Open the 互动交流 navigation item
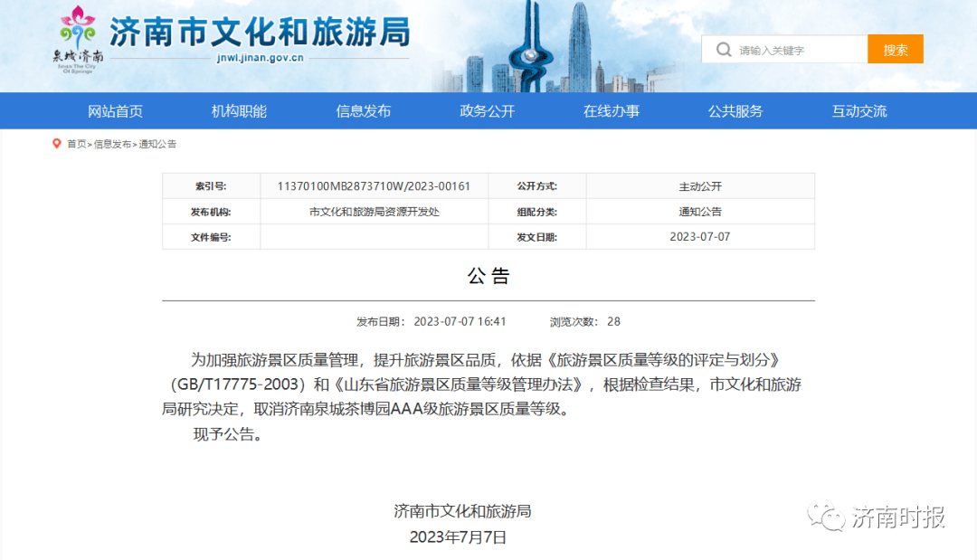977x560 pixels. click(858, 111)
